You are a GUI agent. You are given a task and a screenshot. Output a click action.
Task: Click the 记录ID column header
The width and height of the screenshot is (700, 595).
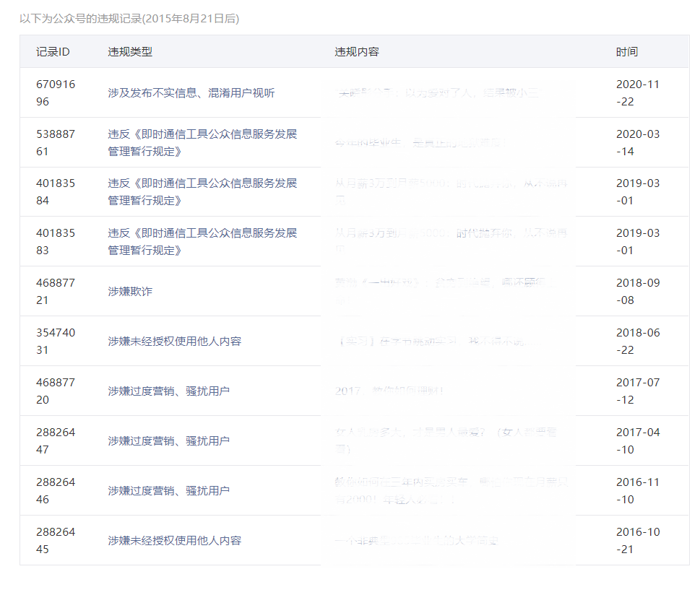pyautogui.click(x=53, y=52)
